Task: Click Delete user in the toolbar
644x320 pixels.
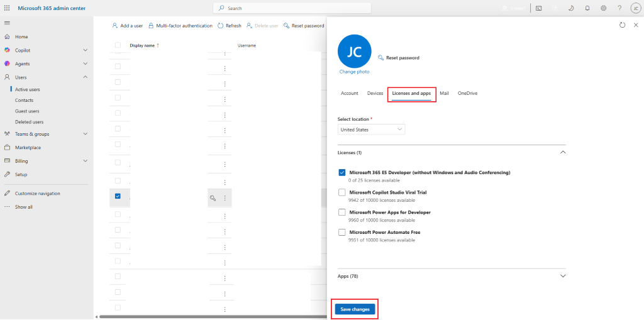Action: coord(262,26)
